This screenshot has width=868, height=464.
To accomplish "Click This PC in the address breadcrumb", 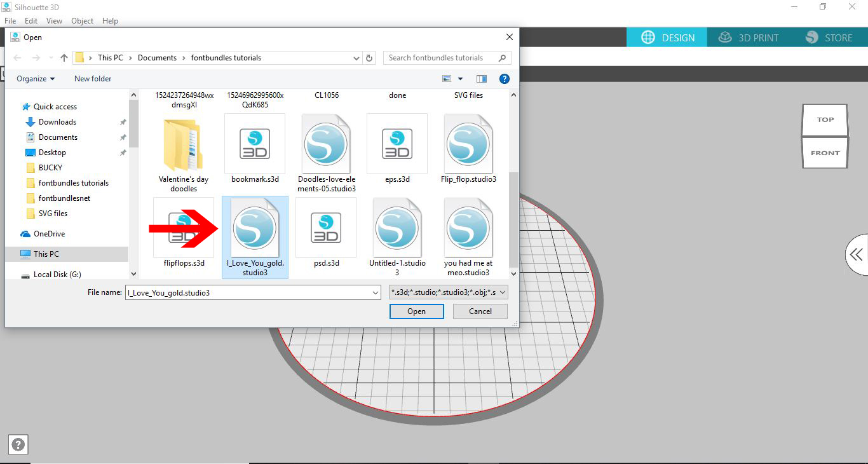I will 111,58.
